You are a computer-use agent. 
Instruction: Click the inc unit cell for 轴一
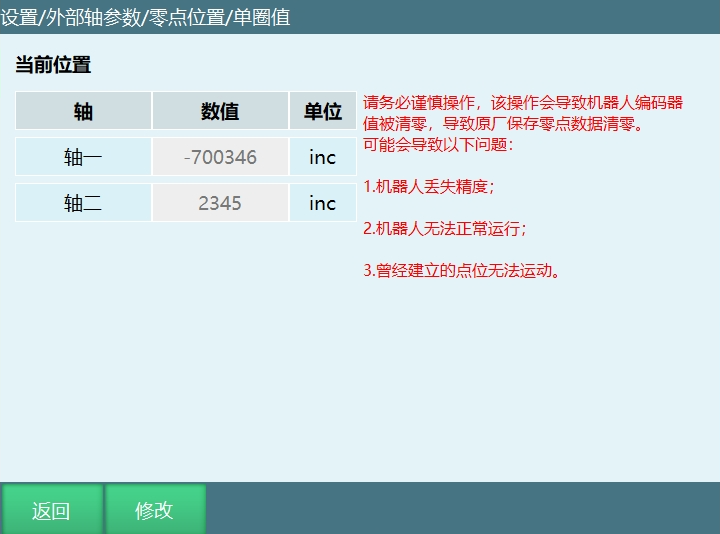322,157
